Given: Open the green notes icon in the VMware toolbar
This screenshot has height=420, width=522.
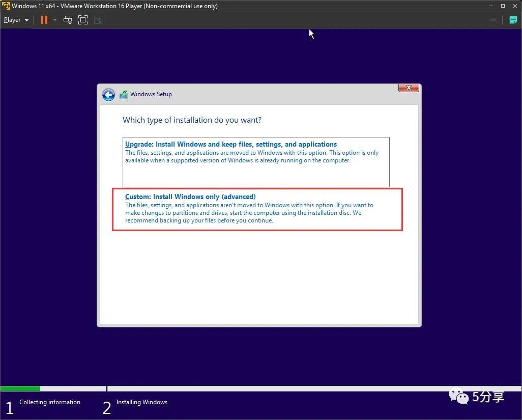Looking at the screenshot, I should [513, 20].
